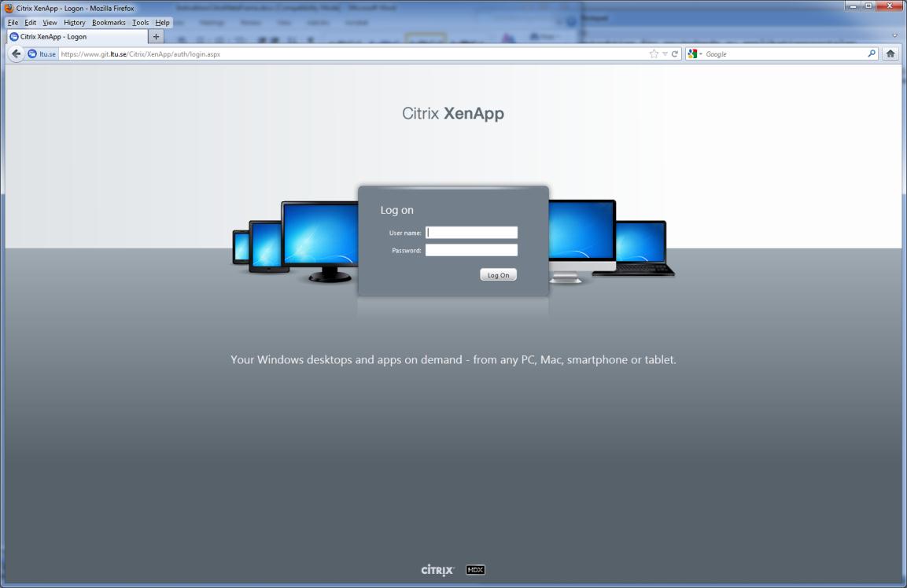Viewport: 907px width, 588px height.
Task: Click the Log On button
Action: click(x=498, y=274)
